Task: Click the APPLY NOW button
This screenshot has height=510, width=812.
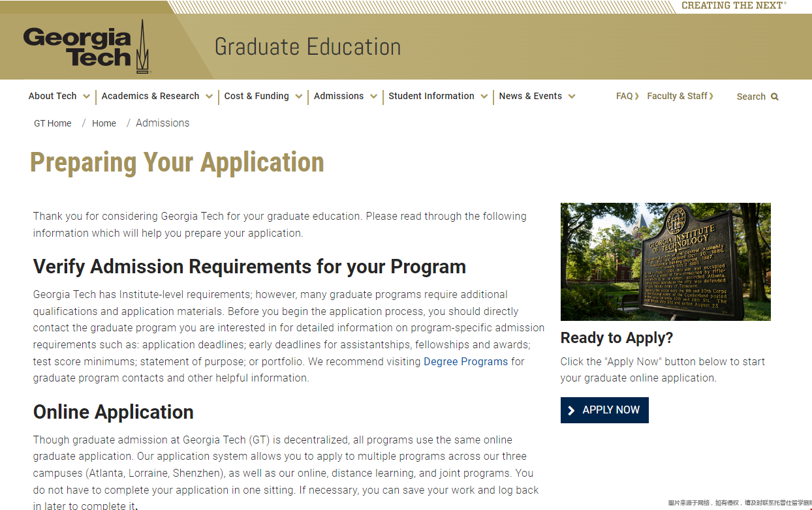Action: tap(604, 410)
